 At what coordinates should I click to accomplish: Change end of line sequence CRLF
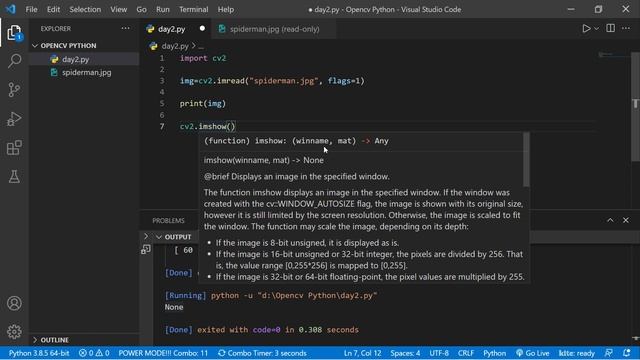coord(466,353)
